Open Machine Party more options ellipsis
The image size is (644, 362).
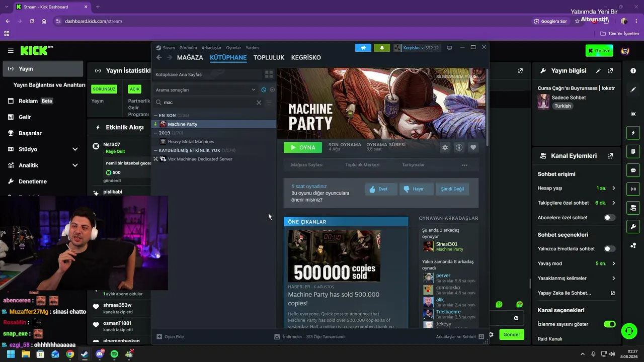[464, 165]
